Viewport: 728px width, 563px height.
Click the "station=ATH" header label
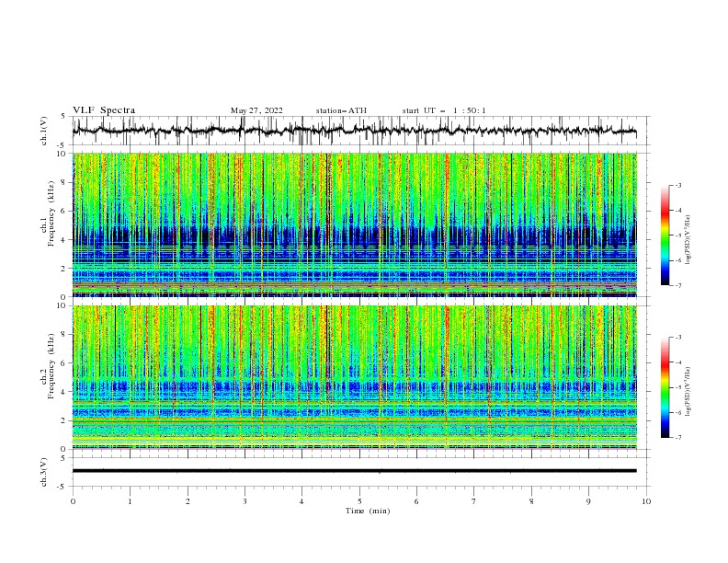click(x=341, y=110)
